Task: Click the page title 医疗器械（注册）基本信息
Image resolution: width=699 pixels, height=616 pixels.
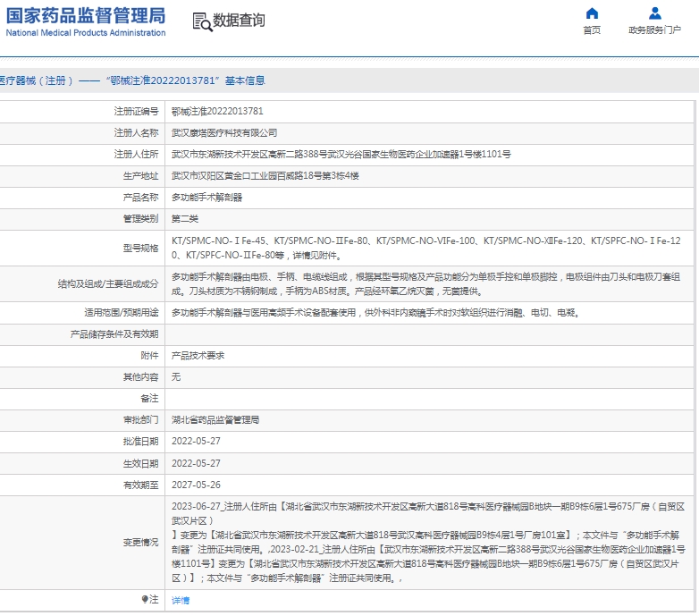Action: click(x=132, y=80)
